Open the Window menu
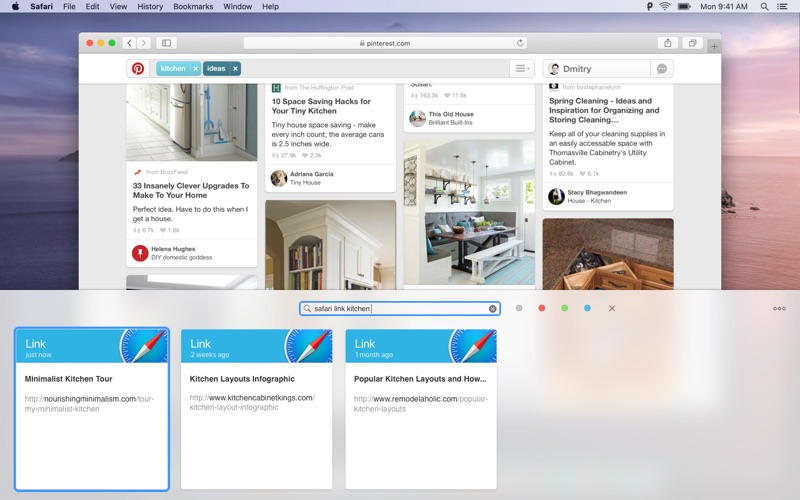The image size is (800, 500). [238, 7]
